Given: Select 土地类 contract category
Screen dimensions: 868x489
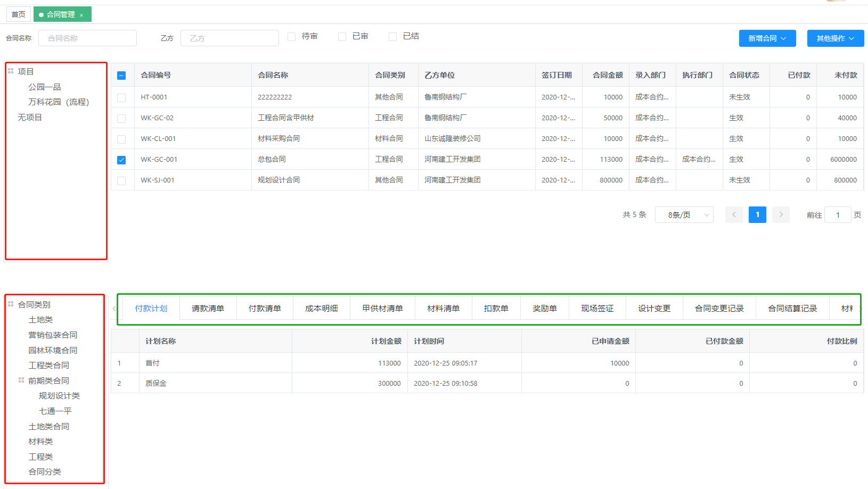Looking at the screenshot, I should (40, 320).
